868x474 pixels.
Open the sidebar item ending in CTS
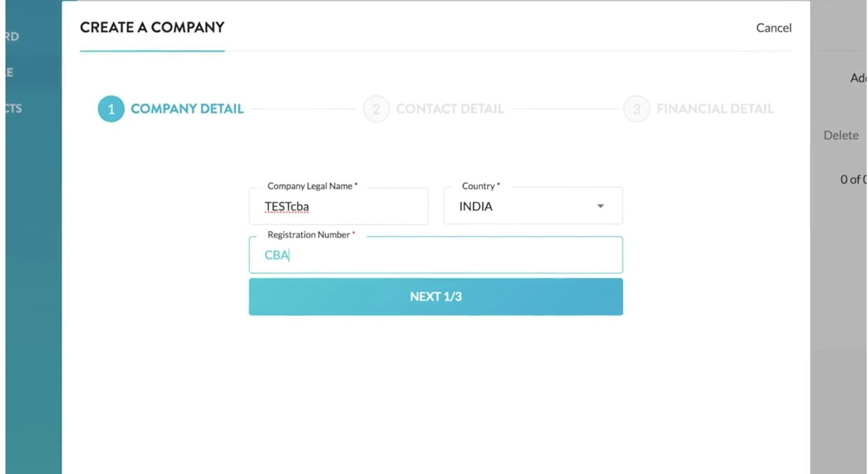point(14,108)
